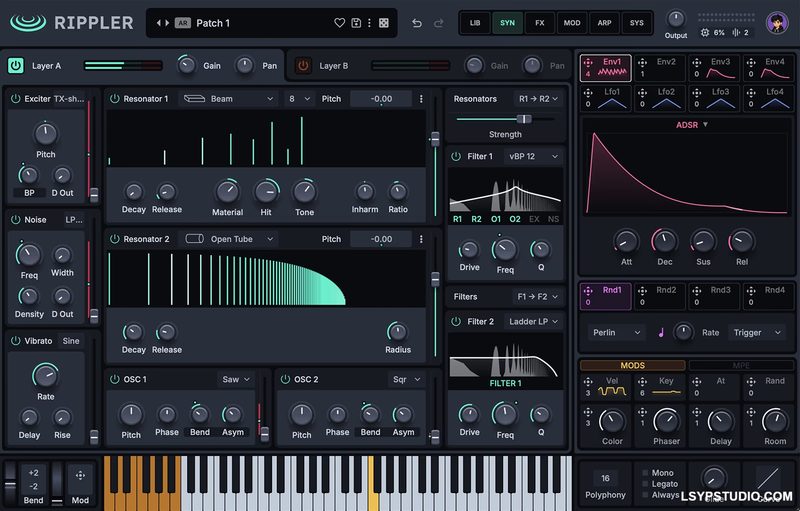This screenshot has height=511, width=800.
Task: Open the F1 → F2 filters routing dropdown
Action: pyautogui.click(x=537, y=297)
